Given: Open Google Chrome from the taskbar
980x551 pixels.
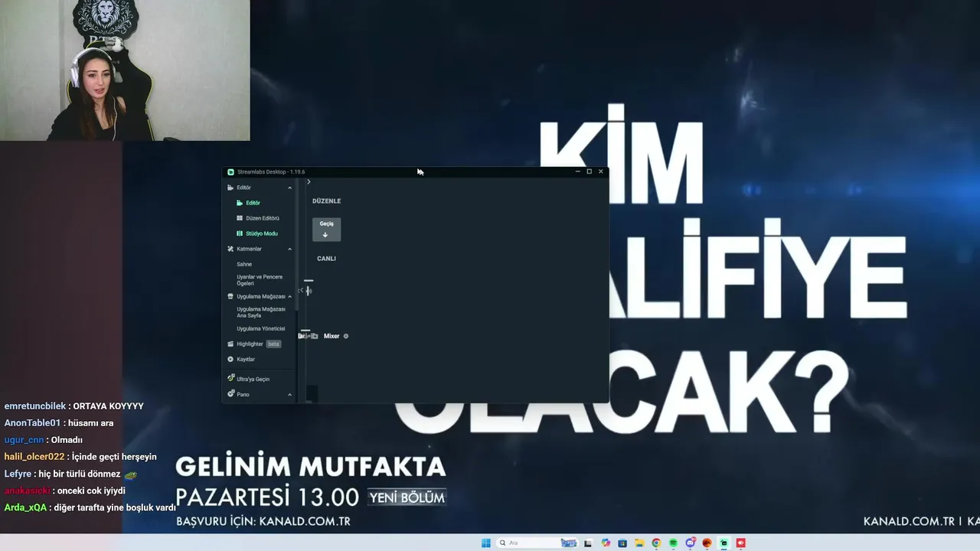Looking at the screenshot, I should (x=656, y=543).
